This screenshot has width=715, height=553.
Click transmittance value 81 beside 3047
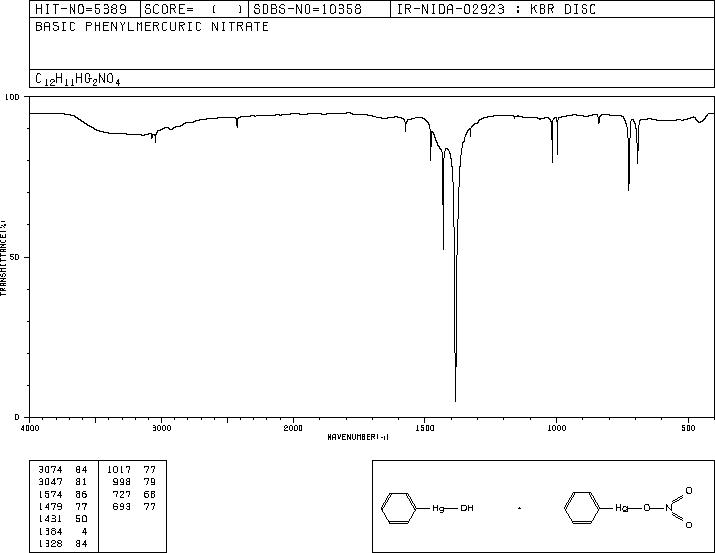tap(81, 482)
